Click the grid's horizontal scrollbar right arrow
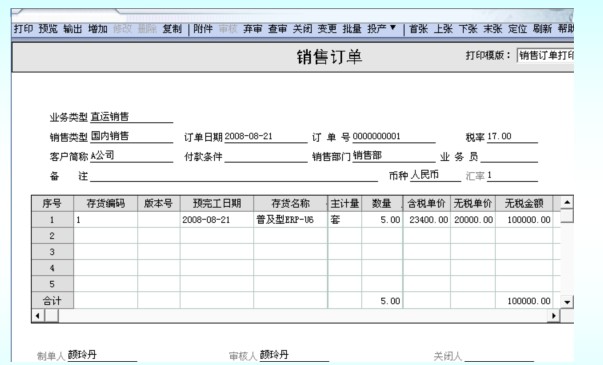The width and height of the screenshot is (603, 365). pyautogui.click(x=554, y=316)
